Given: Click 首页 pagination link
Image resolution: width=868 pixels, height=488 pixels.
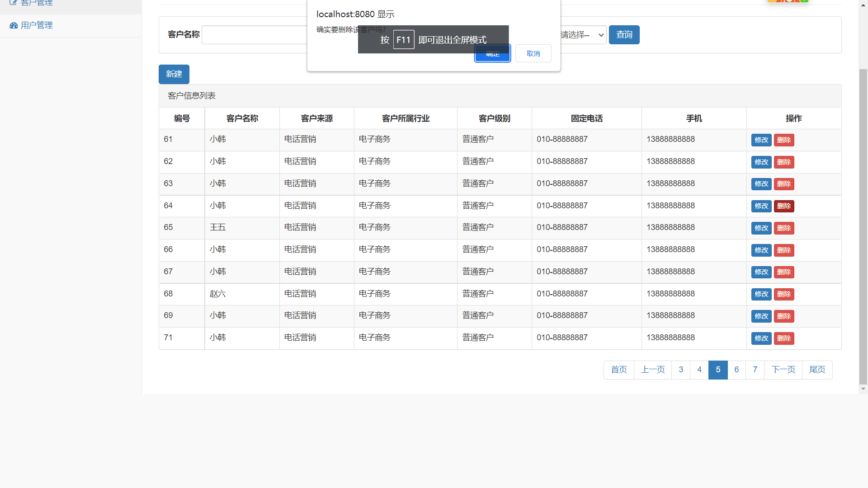Looking at the screenshot, I should click(618, 370).
